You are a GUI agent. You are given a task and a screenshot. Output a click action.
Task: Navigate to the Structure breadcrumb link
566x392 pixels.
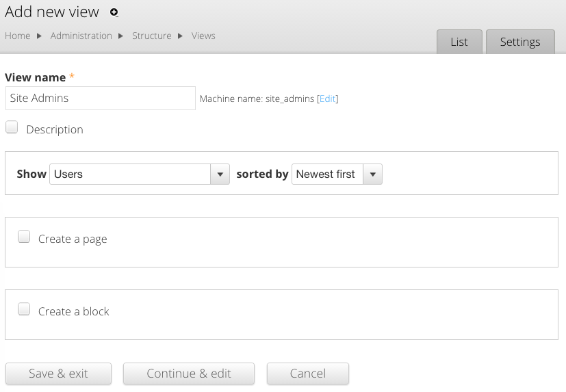tap(151, 36)
